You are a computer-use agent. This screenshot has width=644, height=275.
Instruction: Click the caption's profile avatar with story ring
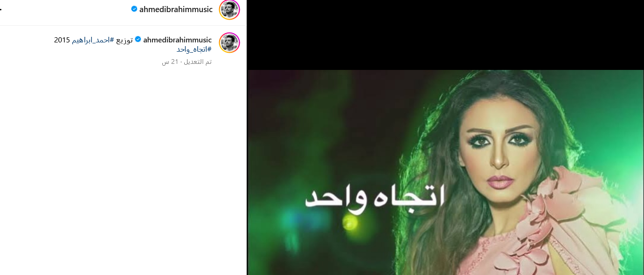pyautogui.click(x=229, y=43)
